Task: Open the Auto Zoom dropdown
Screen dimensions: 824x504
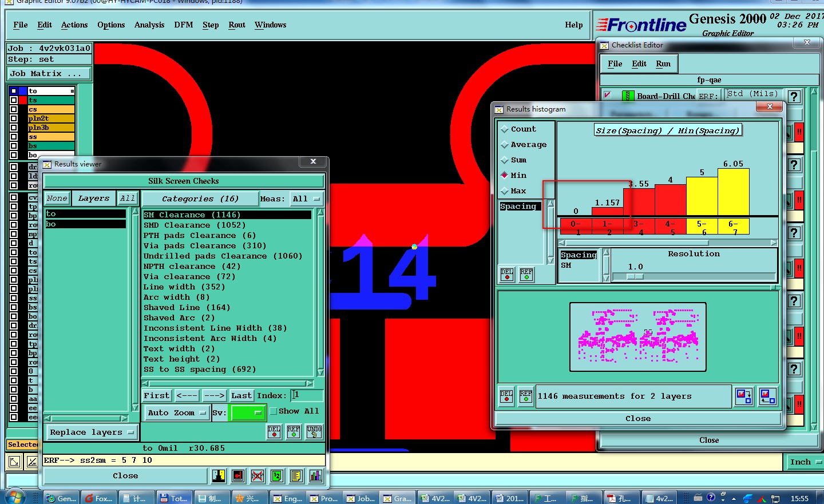Action: [176, 412]
